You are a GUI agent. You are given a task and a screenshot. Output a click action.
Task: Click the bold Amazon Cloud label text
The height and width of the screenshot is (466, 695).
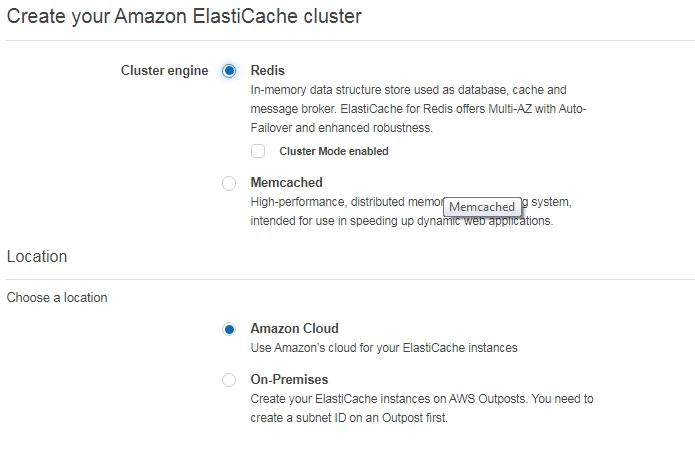(294, 329)
